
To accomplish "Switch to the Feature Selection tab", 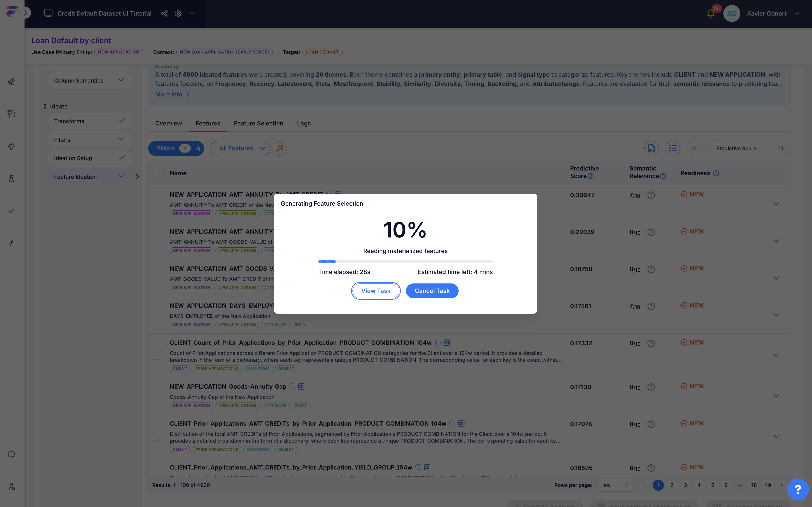I will coord(258,123).
